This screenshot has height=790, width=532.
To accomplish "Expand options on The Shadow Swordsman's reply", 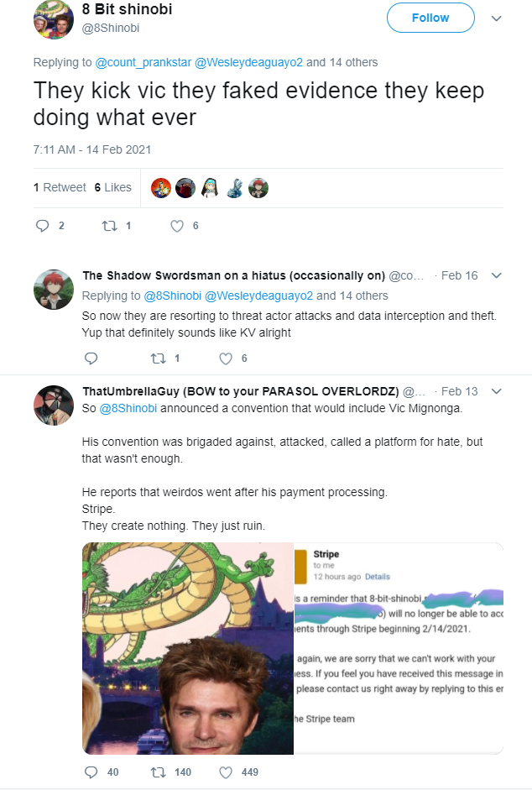I will (x=496, y=275).
